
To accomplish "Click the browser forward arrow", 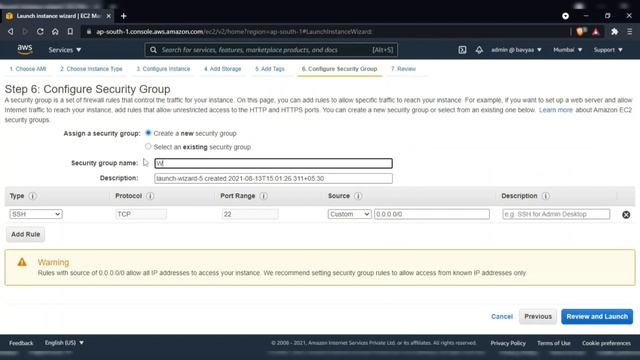I will point(25,31).
